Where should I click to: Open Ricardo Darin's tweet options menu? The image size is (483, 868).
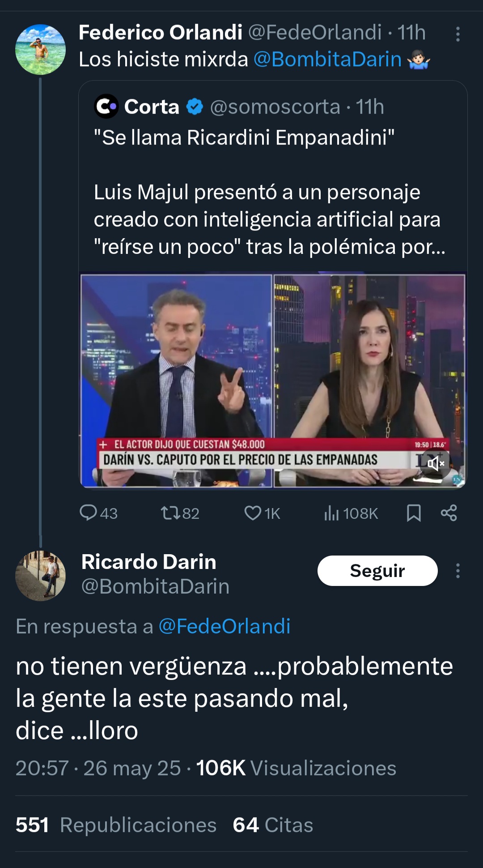458,571
